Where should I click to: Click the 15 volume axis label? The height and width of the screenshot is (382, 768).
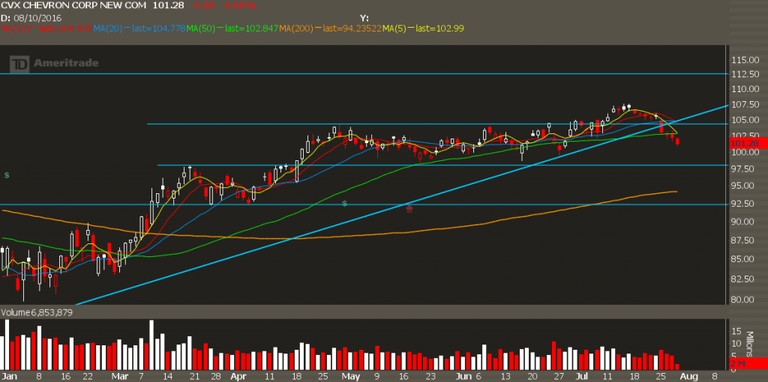click(x=736, y=331)
